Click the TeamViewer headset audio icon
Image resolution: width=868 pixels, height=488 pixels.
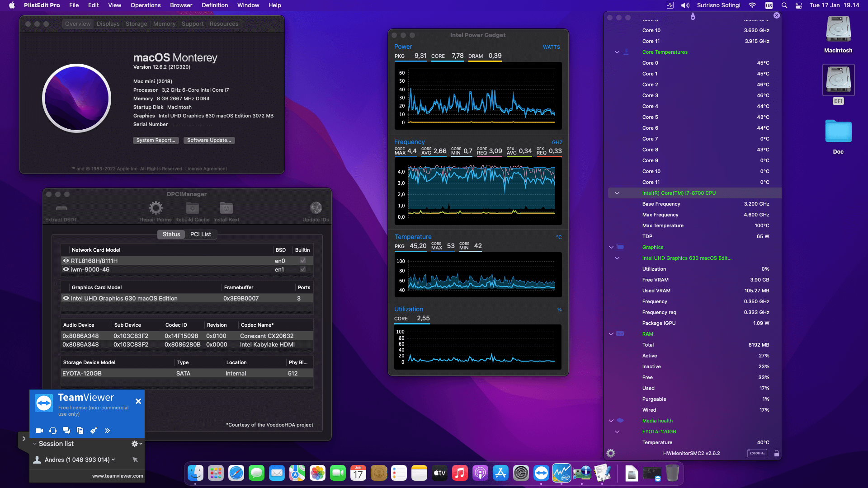[53, 431]
